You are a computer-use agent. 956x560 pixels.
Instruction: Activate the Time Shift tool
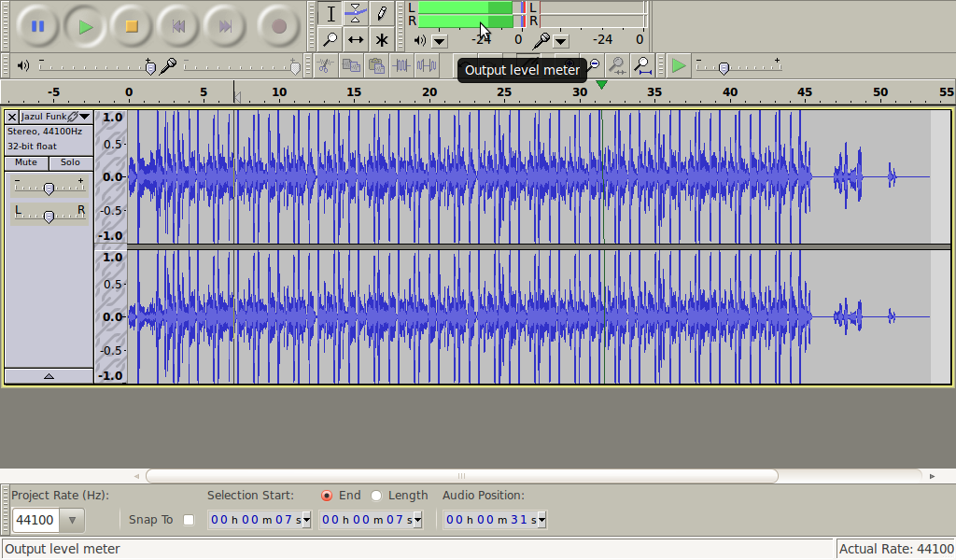pyautogui.click(x=356, y=39)
